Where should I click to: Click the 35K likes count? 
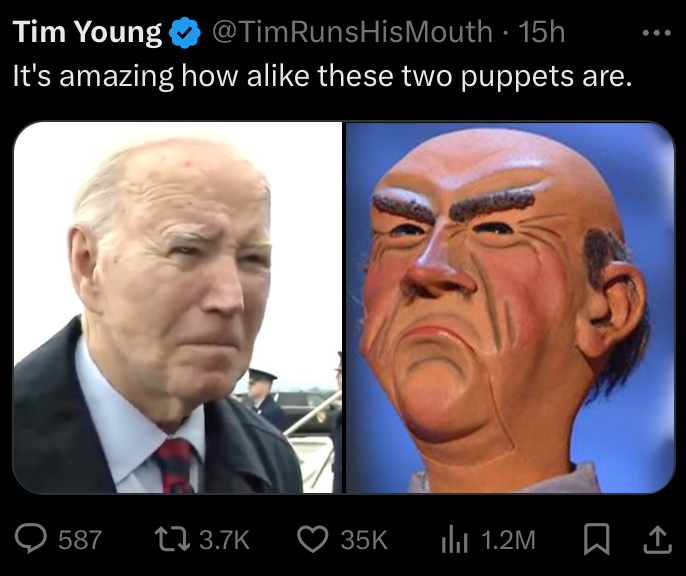coord(364,540)
